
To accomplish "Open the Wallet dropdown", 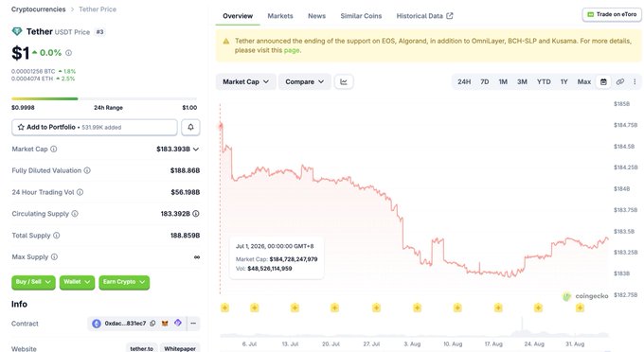I will (x=77, y=282).
